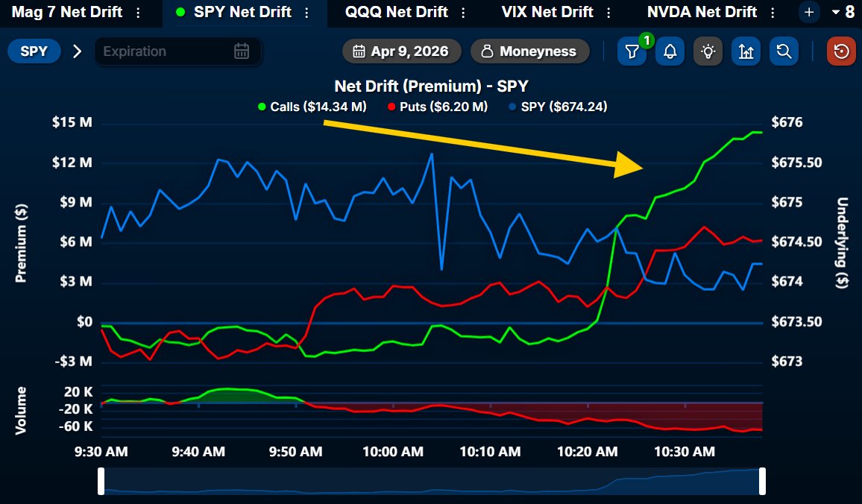Click the 10:30 AM time axis label
The image size is (862, 504).
coord(685,452)
